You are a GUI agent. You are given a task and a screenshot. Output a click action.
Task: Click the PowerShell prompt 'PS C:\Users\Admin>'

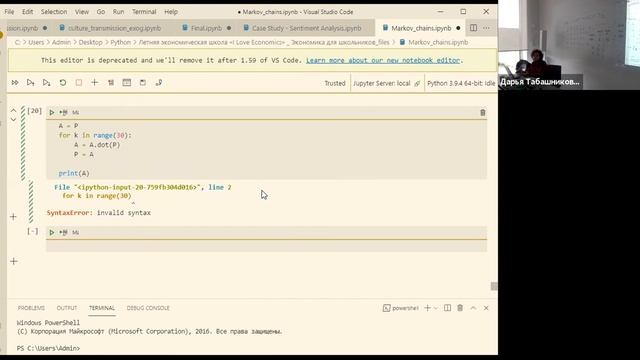48,348
